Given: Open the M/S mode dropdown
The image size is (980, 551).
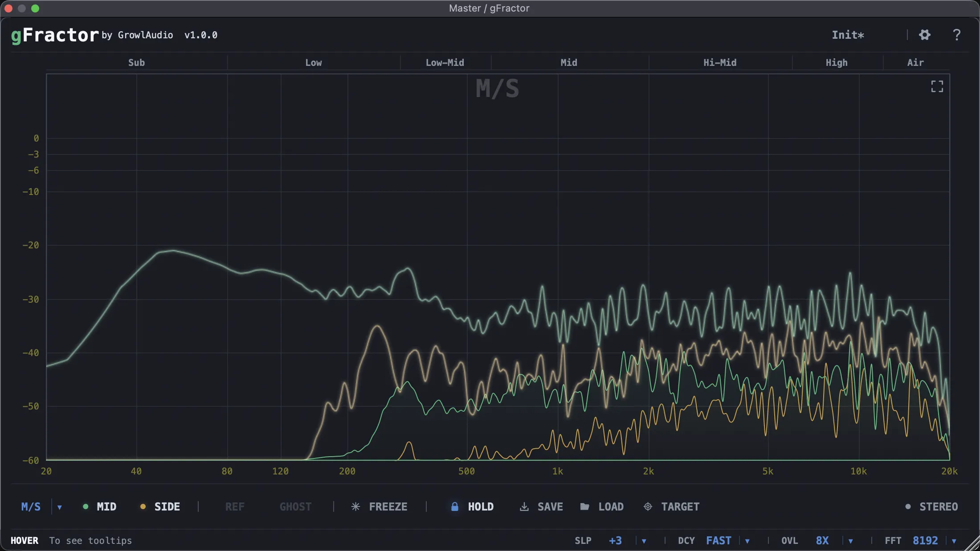Looking at the screenshot, I should tap(60, 507).
